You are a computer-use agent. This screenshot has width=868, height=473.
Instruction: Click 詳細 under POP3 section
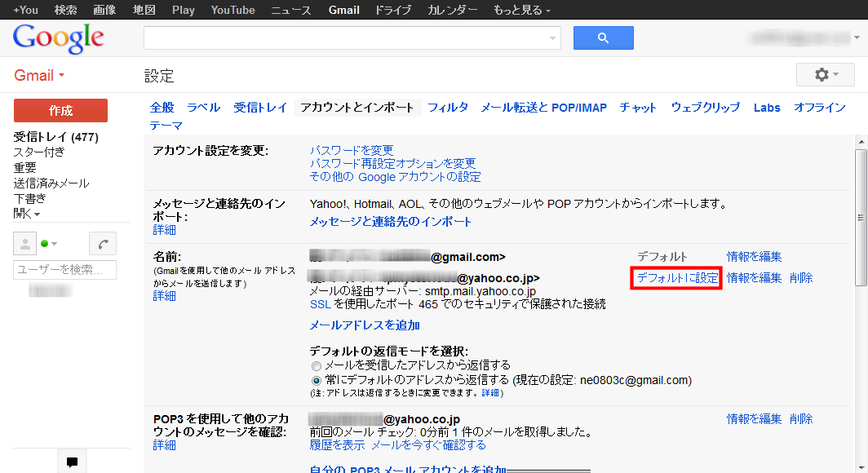tap(165, 445)
